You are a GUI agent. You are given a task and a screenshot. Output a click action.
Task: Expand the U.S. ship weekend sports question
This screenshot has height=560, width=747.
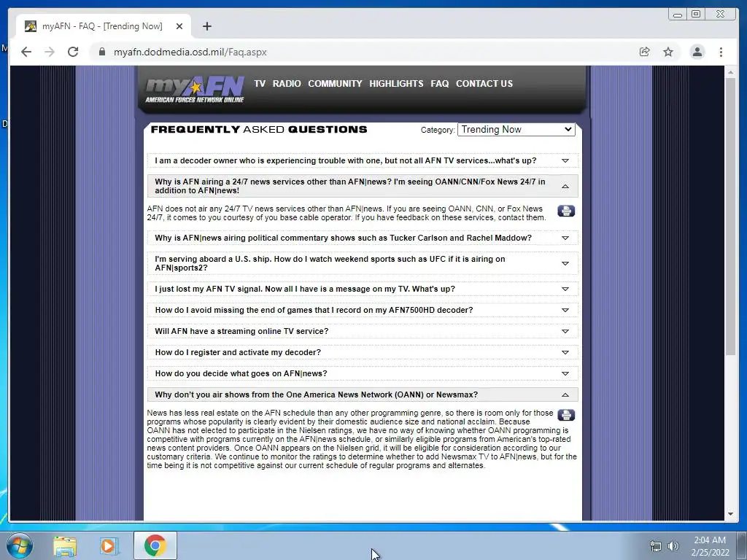click(363, 263)
